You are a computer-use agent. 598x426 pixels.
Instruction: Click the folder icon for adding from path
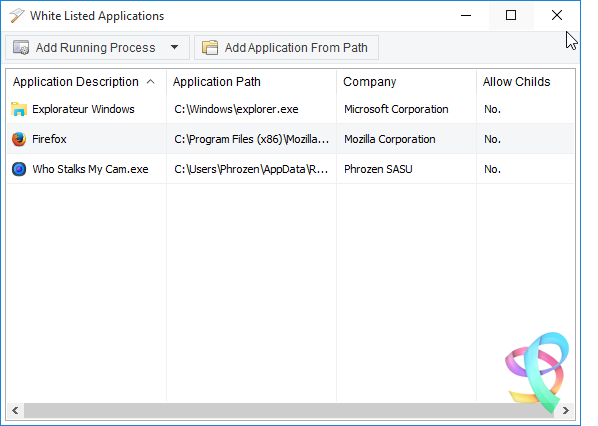click(210, 48)
